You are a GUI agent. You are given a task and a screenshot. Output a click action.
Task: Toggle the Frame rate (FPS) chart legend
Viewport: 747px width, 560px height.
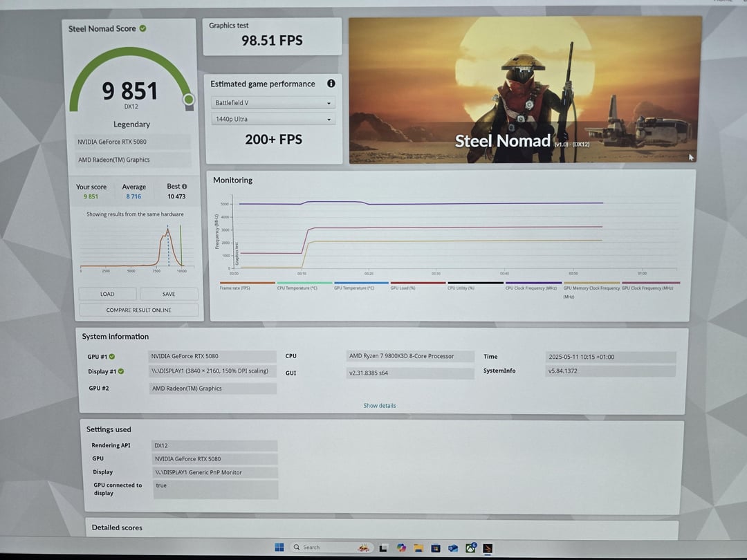click(x=247, y=286)
